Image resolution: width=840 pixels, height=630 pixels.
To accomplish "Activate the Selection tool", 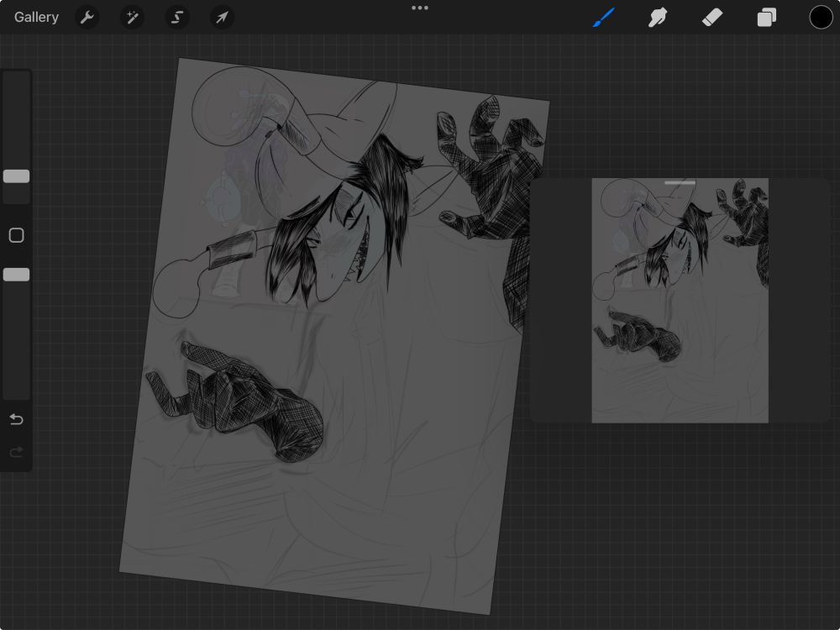I will [176, 17].
